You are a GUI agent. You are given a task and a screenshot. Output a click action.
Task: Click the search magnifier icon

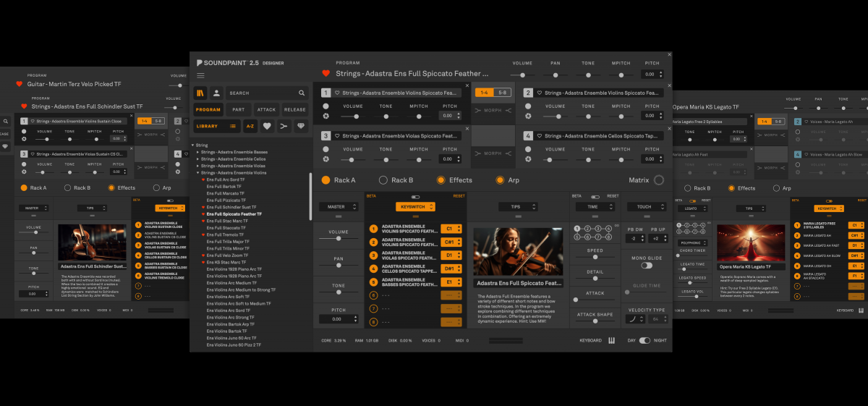tap(302, 93)
